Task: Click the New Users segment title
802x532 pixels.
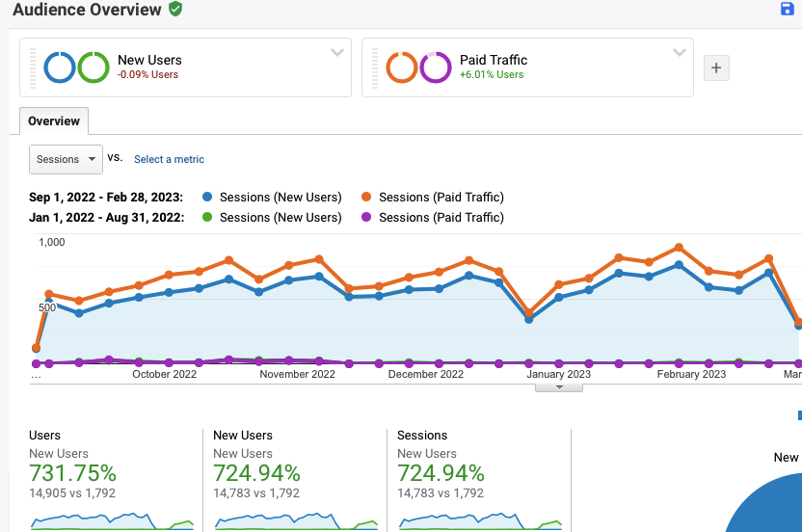Action: (149, 60)
